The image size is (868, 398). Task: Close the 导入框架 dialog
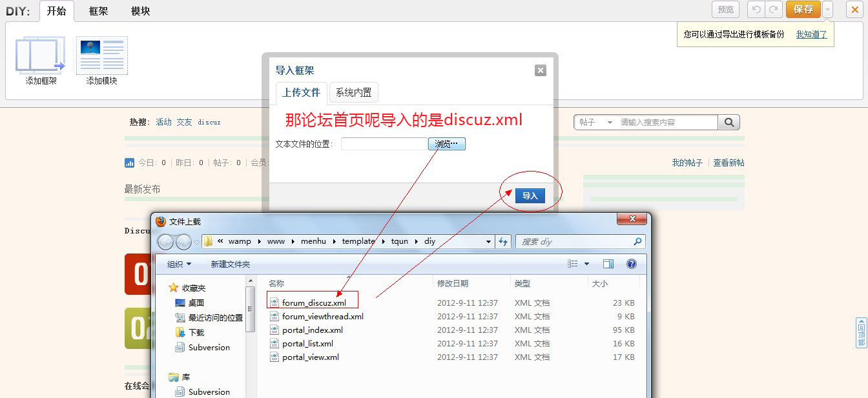tap(541, 70)
